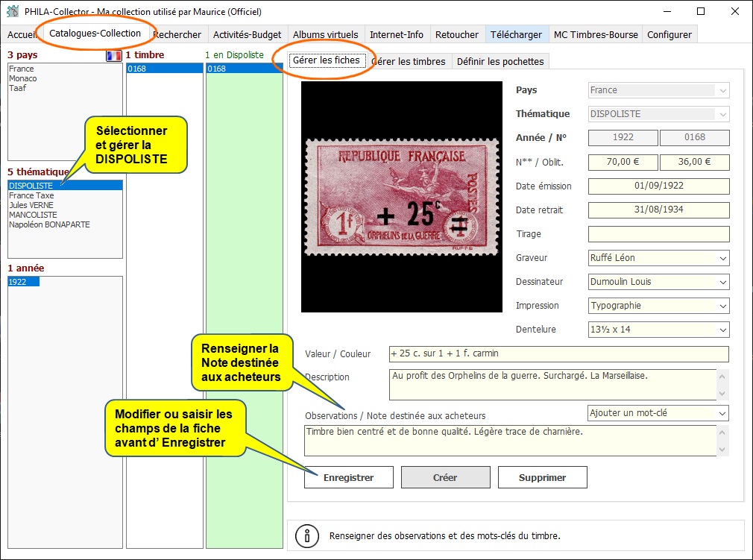The height and width of the screenshot is (560, 753).
Task: Click the Description text area
Action: tap(552, 384)
